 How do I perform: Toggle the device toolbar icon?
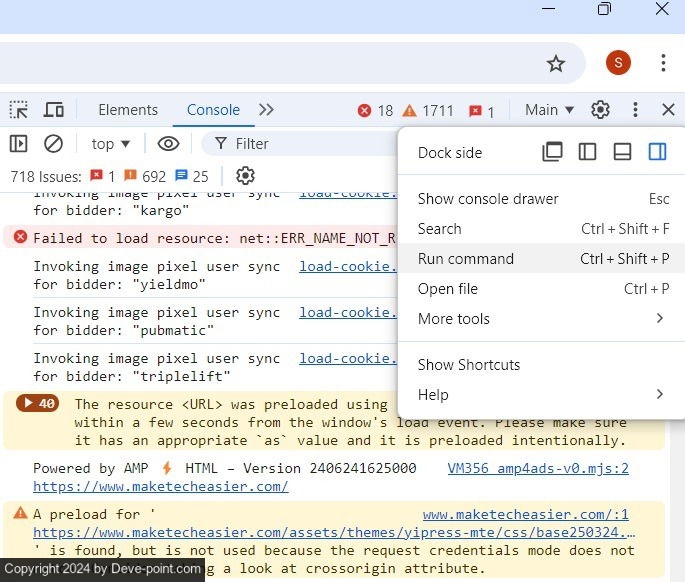coord(54,110)
